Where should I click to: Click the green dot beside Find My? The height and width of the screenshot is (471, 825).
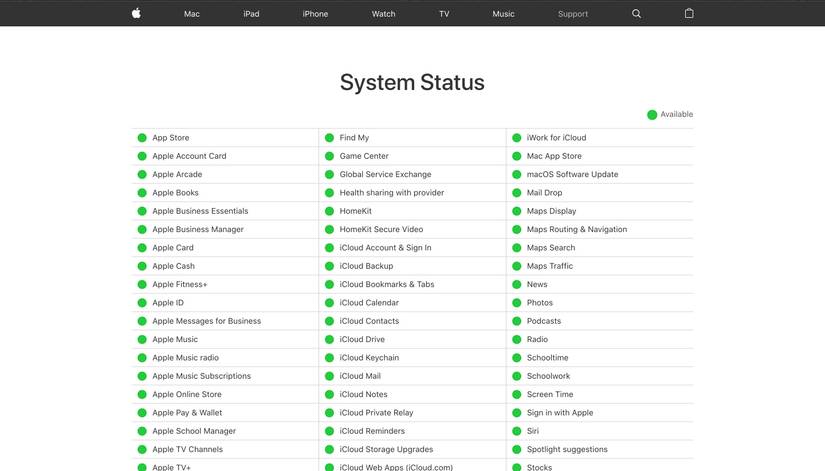pyautogui.click(x=329, y=138)
